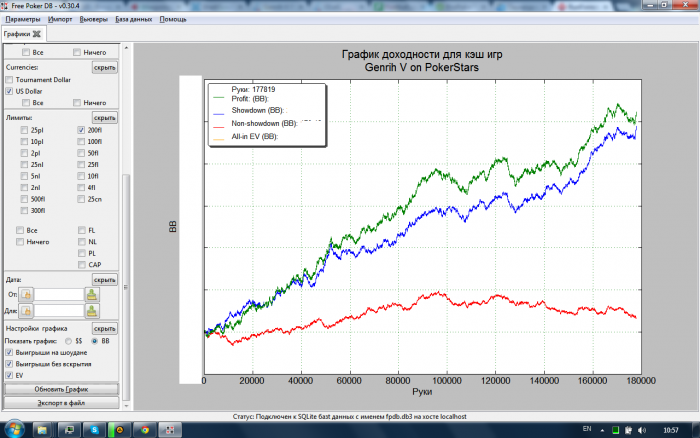The width and height of the screenshot is (700, 438).
Task: Click the filter panel scroll-up arrow
Action: [x=126, y=47]
